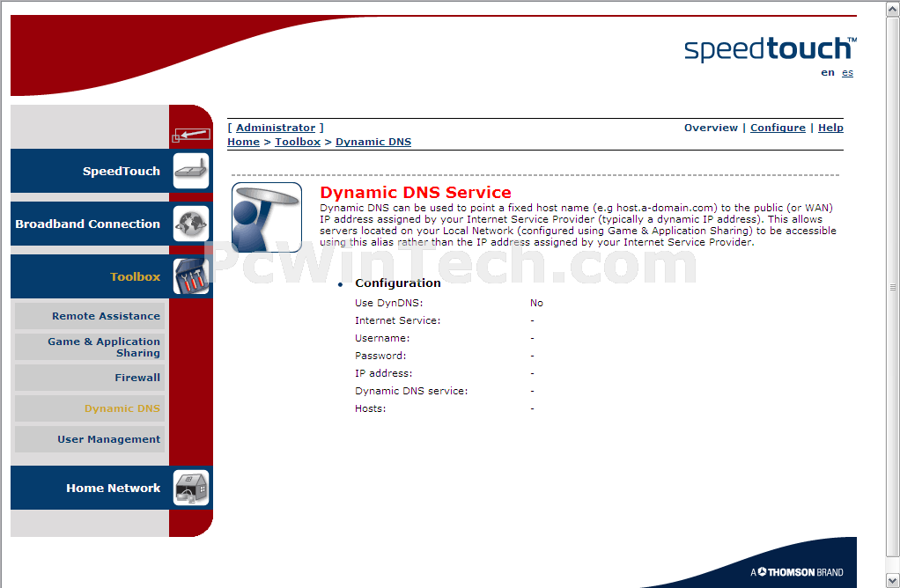Click the 'Username:' label
This screenshot has height=588, width=900.
pos(382,339)
